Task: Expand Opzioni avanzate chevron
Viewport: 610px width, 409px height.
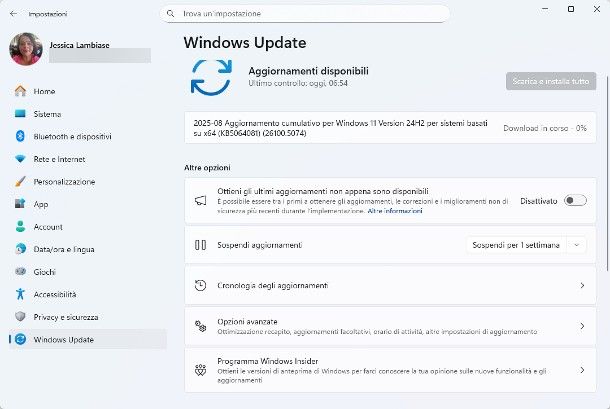Action: click(582, 326)
